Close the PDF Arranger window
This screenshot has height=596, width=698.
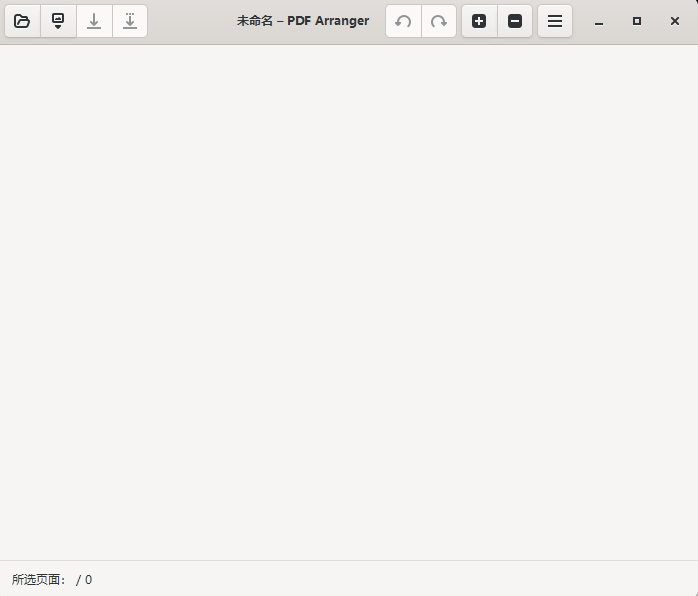tap(675, 21)
